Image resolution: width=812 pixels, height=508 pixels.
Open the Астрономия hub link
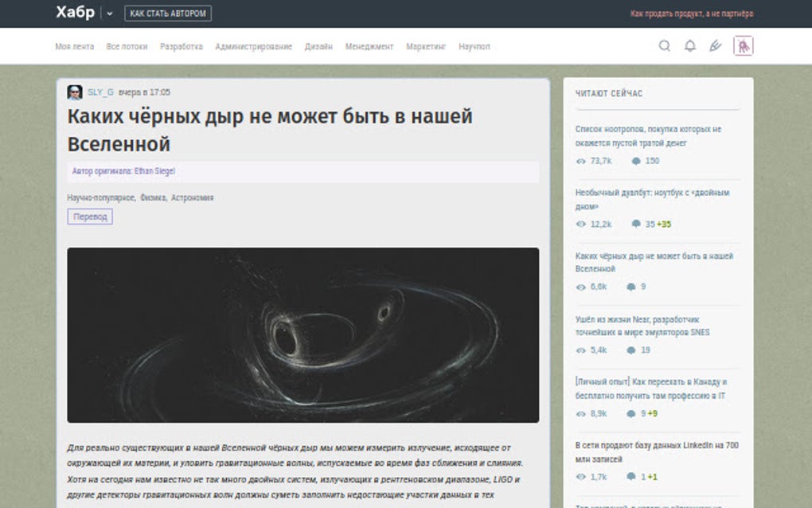coord(192,197)
